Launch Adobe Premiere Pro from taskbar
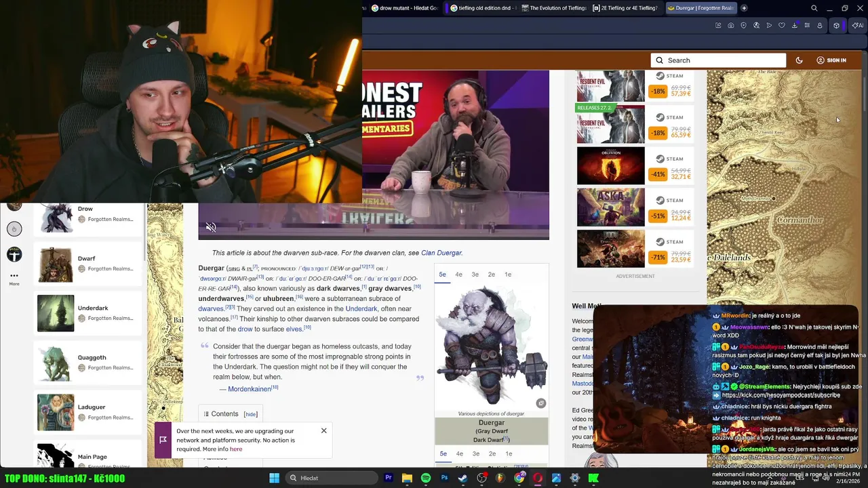Image resolution: width=868 pixels, height=488 pixels. (389, 478)
